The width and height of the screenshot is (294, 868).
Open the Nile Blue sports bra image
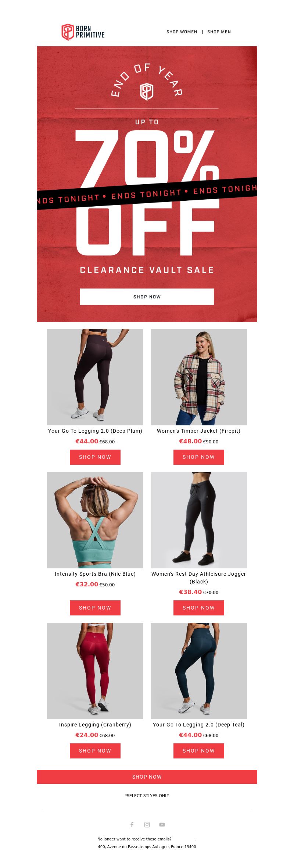[x=95, y=520]
